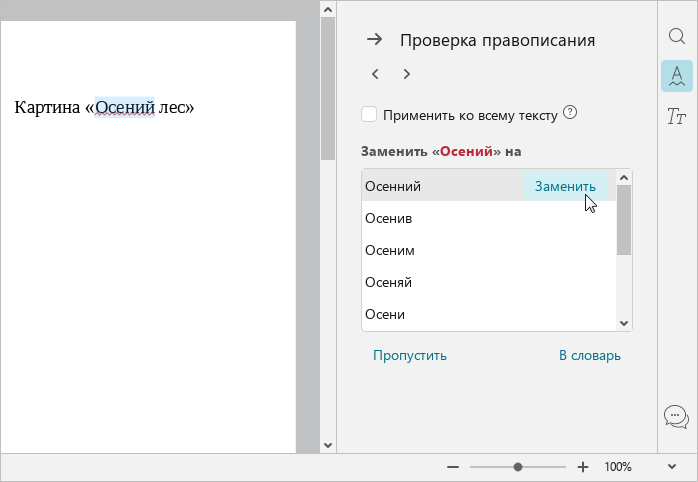Viewport: 698px width, 482px height.
Task: Add the word via 'В словарь'
Action: click(x=589, y=356)
